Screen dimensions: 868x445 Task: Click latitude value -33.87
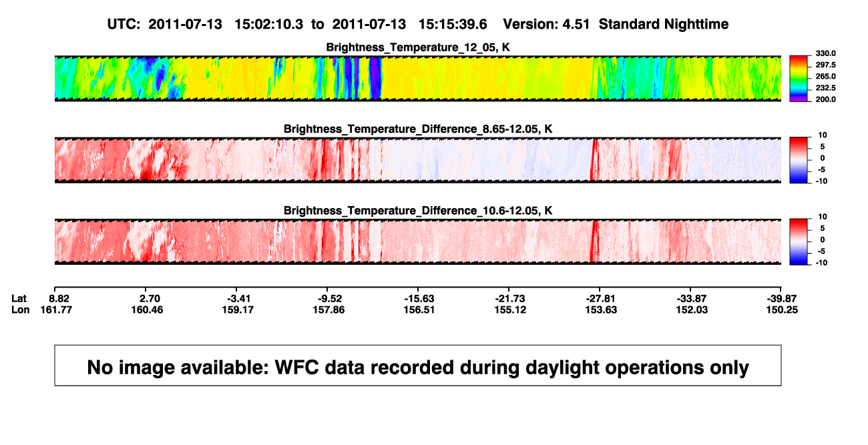tap(693, 298)
